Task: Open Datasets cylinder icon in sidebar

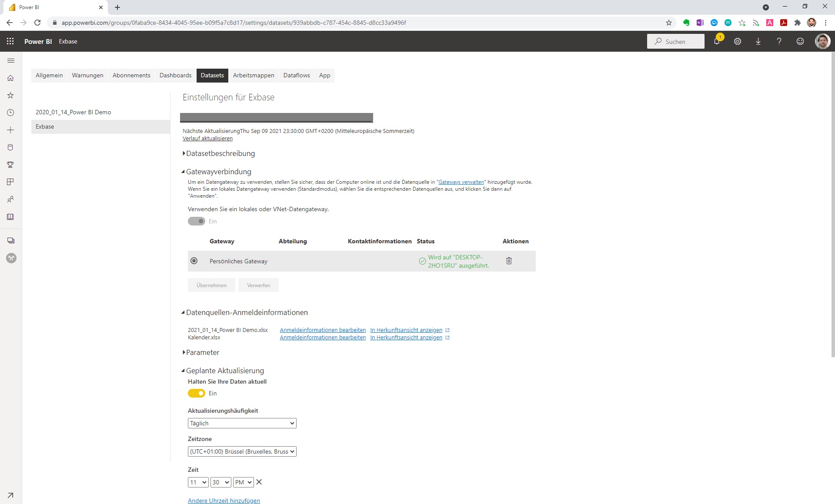Action: coord(11,147)
